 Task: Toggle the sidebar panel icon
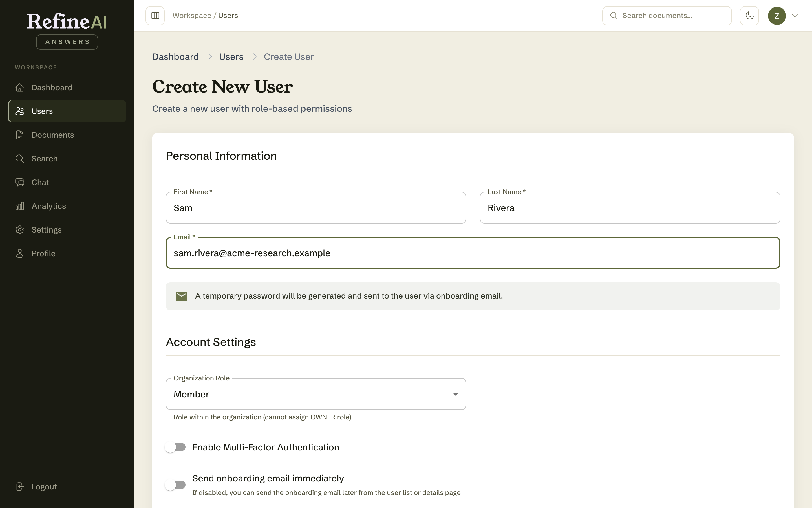[155, 16]
